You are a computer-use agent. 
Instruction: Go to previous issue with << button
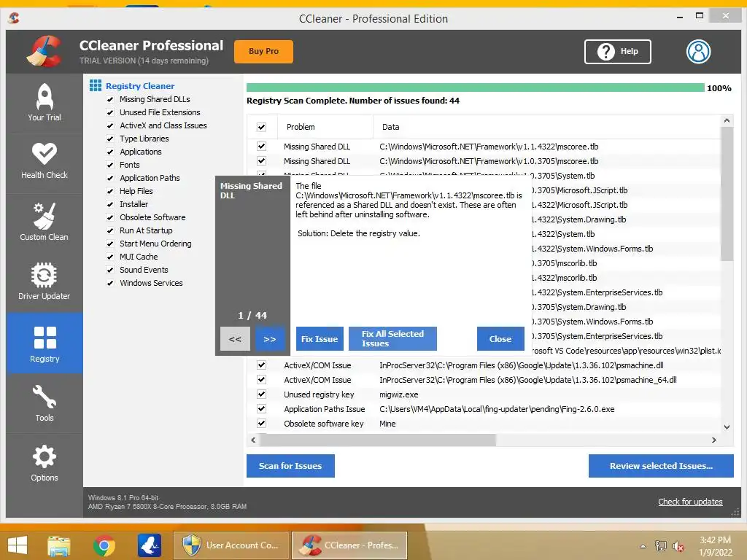[235, 339]
